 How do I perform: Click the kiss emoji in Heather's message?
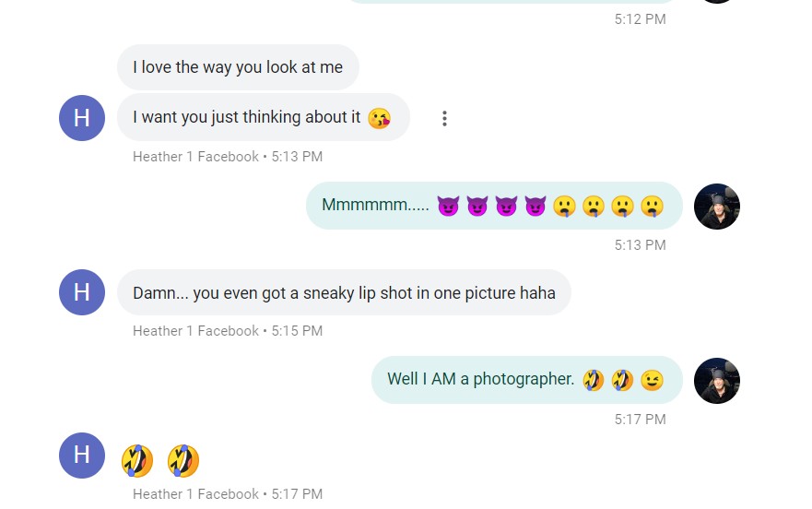[379, 118]
